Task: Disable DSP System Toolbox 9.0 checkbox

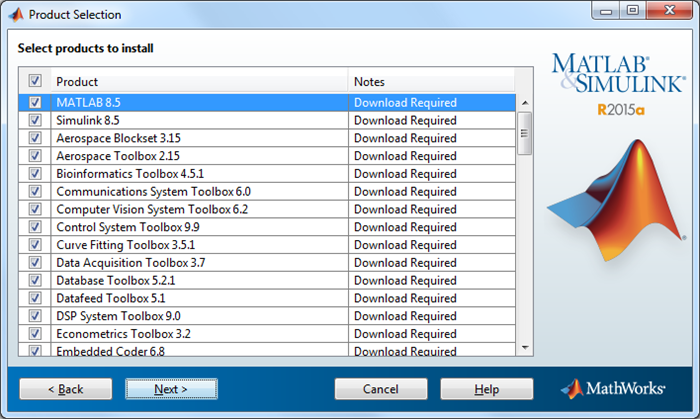Action: 35,316
